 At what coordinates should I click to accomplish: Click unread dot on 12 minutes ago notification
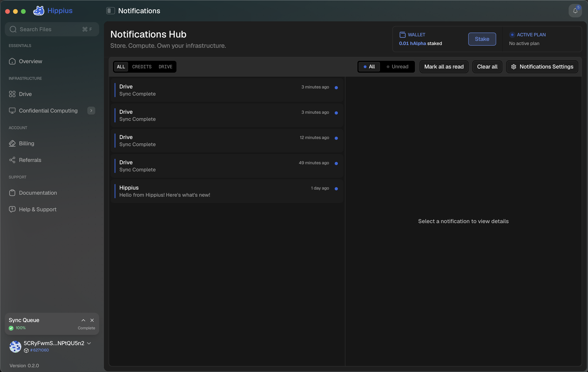336,138
